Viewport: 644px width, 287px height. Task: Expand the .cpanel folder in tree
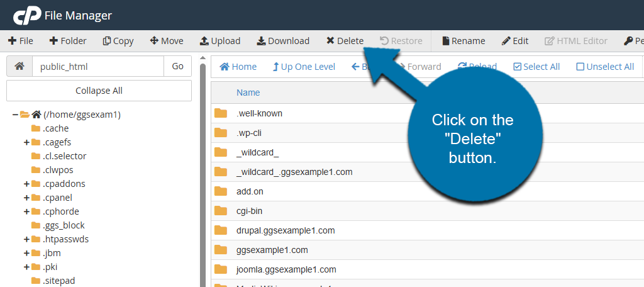click(26, 198)
